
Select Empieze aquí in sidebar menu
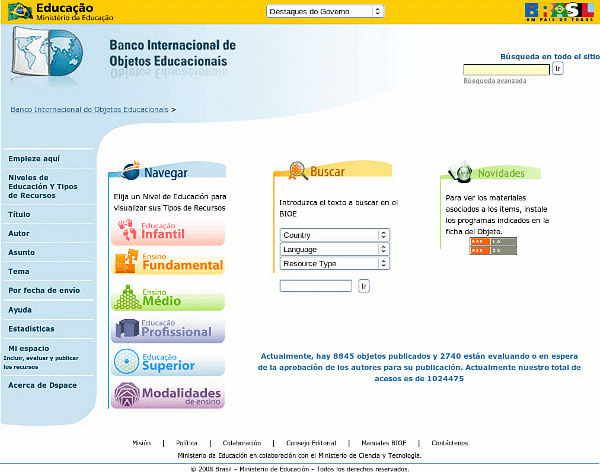click(x=34, y=158)
